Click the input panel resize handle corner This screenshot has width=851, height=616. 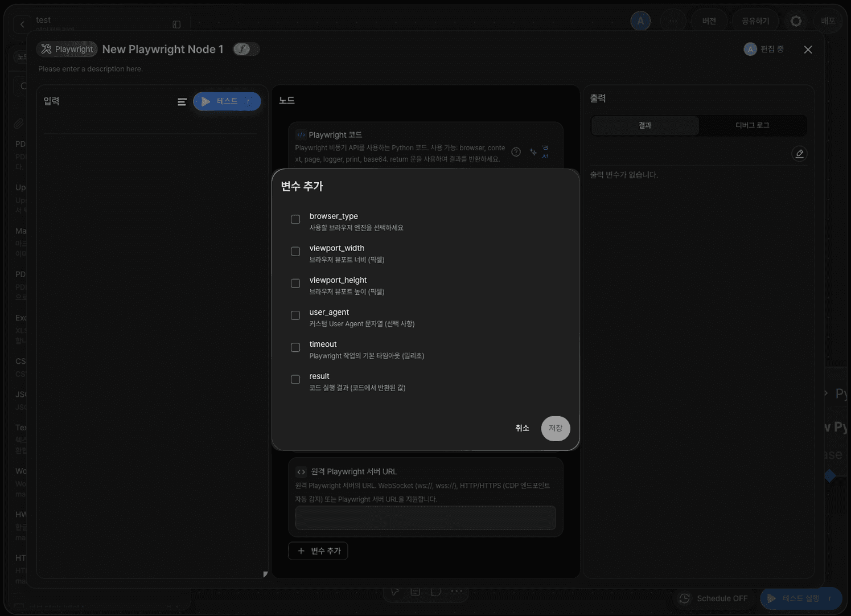pos(265,574)
